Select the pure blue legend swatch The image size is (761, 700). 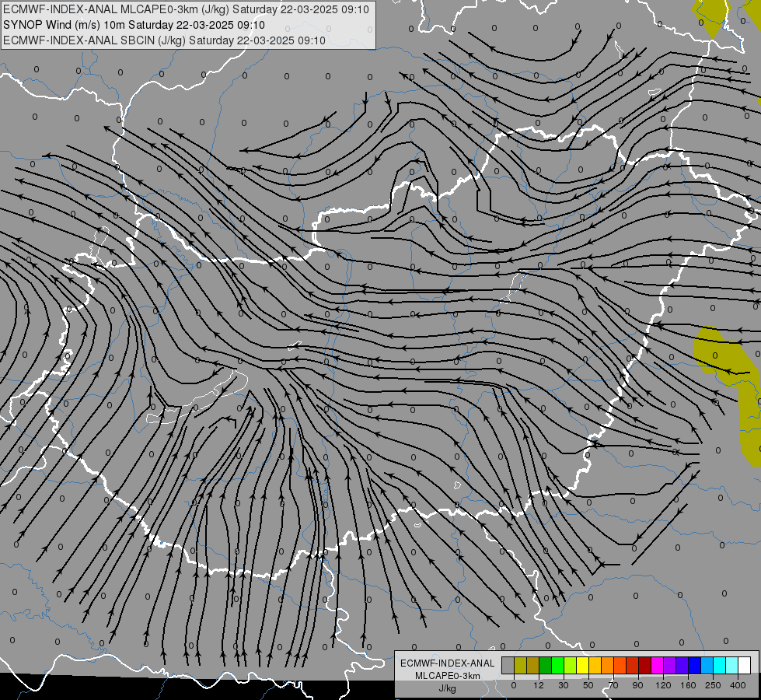click(x=694, y=665)
